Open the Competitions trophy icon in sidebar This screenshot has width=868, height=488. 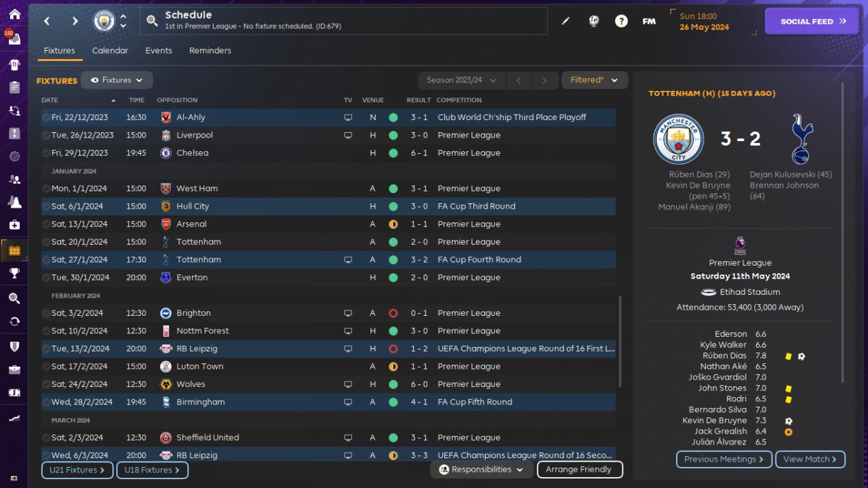[x=14, y=274]
